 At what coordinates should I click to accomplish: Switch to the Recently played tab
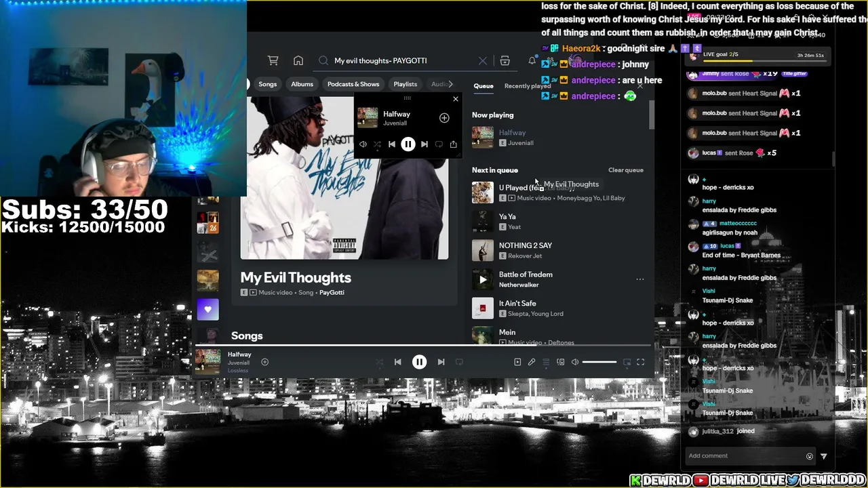[528, 86]
